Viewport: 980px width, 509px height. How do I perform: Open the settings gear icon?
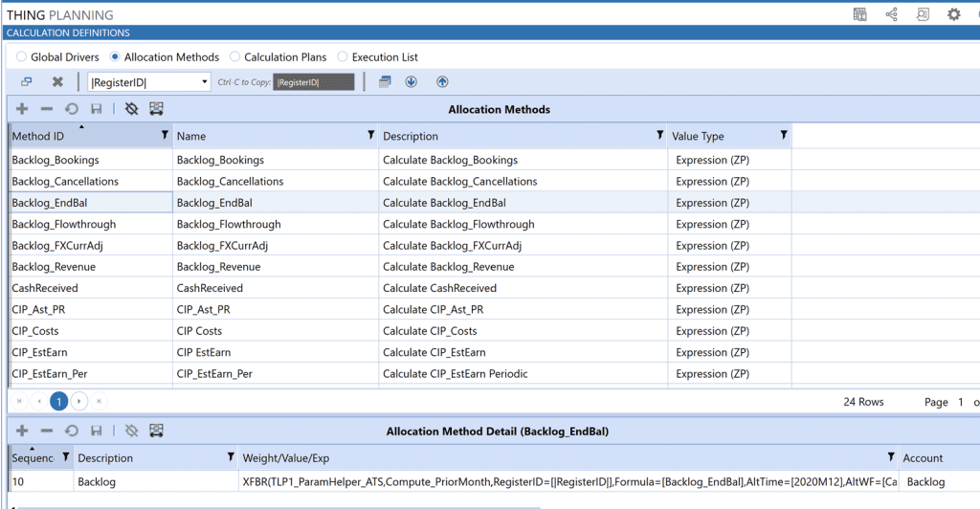(x=954, y=14)
